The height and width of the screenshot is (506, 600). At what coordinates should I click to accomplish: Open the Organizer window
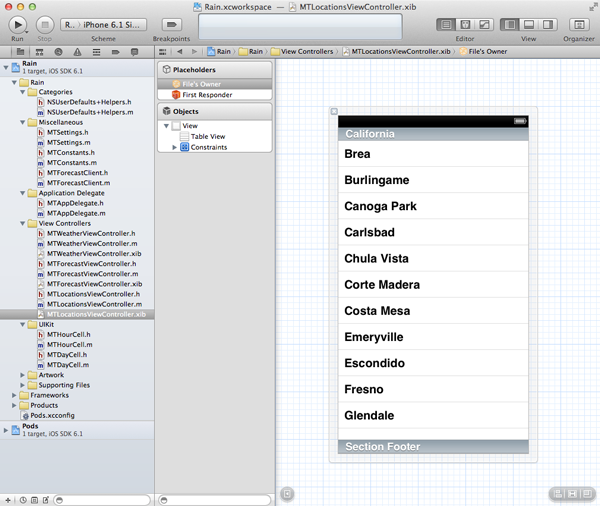coord(579,25)
